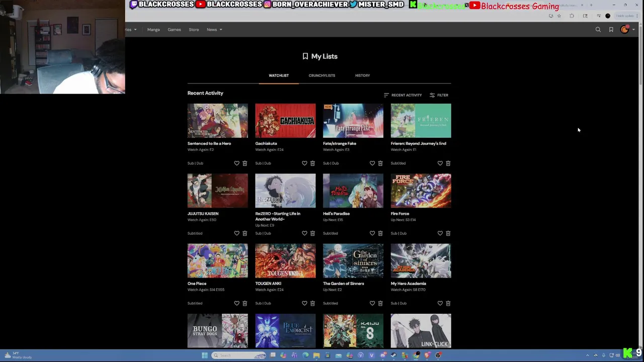Viewport: 644px width, 362px height.
Task: Open Kaiju No. 8 thumbnail
Action: pos(353,331)
